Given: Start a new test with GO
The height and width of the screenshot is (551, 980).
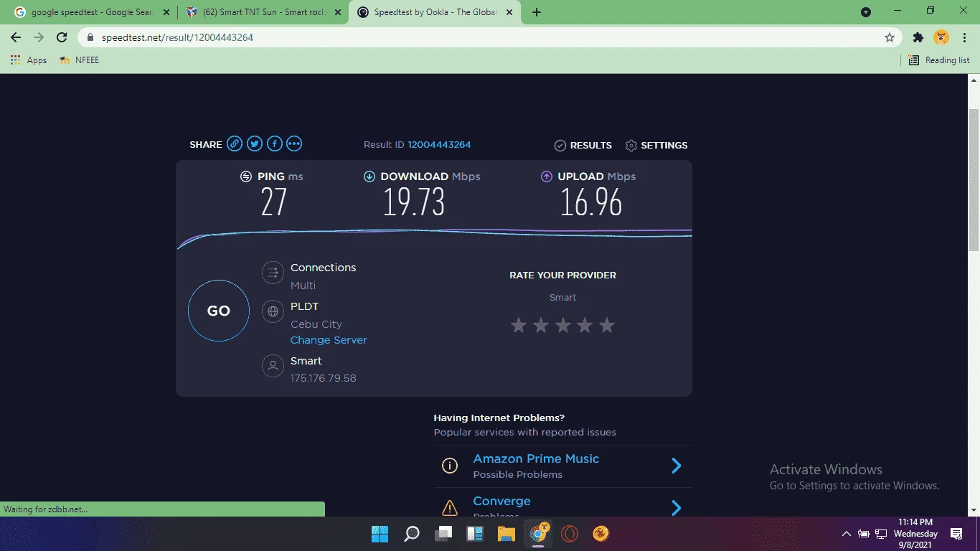Looking at the screenshot, I should [219, 311].
